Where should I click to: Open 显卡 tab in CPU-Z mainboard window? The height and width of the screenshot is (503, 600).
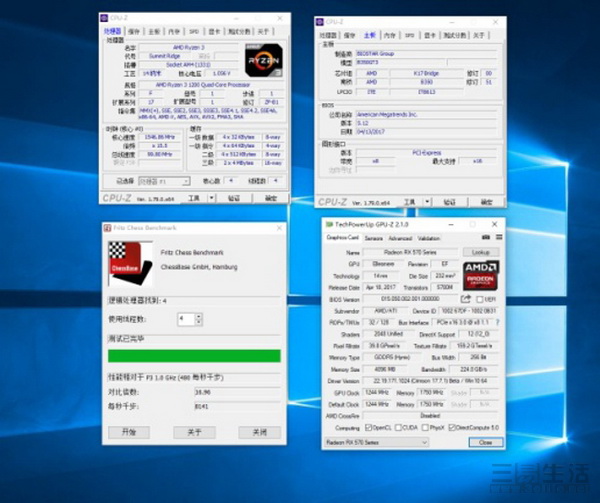[x=430, y=35]
